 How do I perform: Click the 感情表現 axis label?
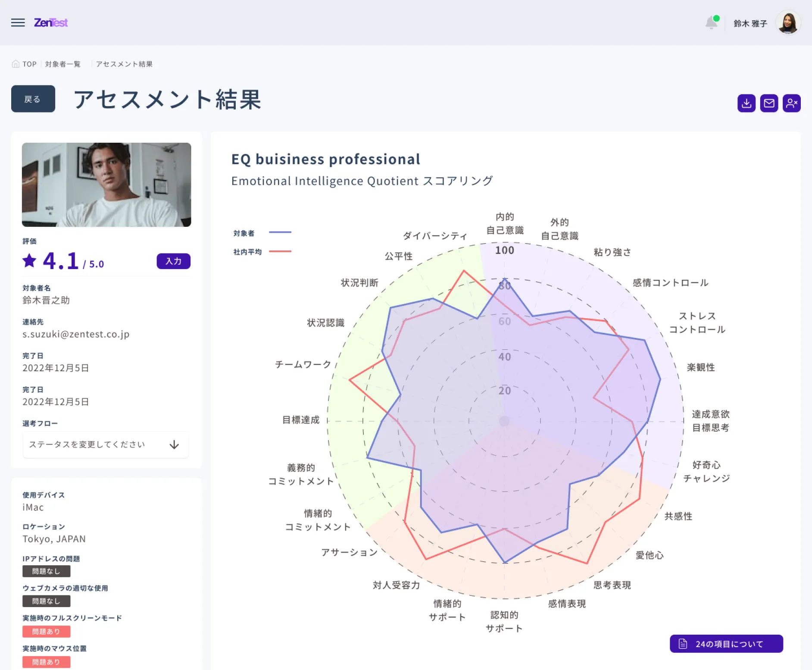pos(567,604)
